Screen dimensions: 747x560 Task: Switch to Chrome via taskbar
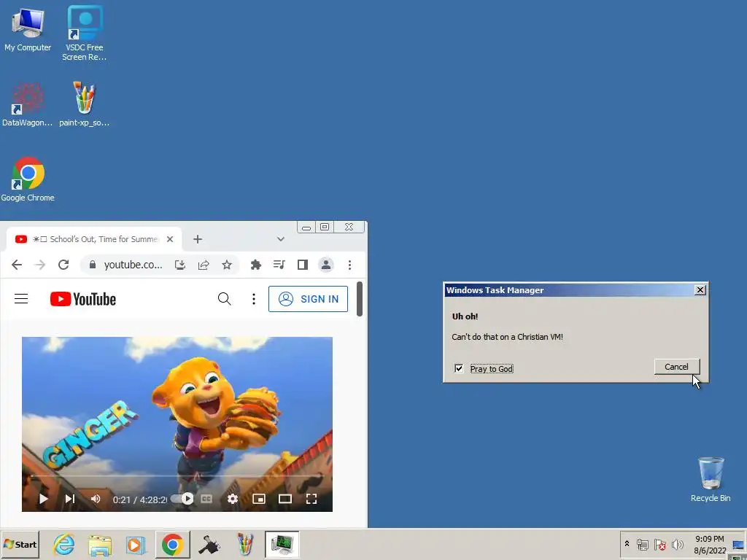[x=172, y=544]
